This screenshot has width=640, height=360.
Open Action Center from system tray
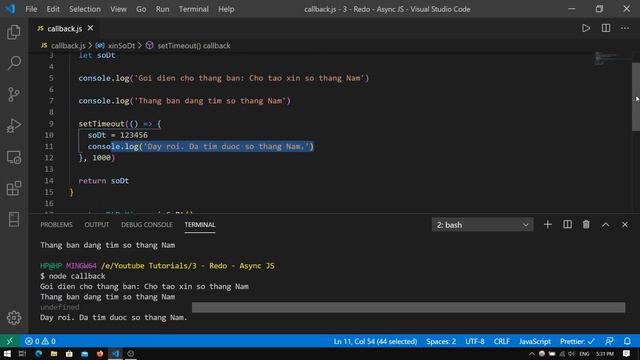point(626,353)
